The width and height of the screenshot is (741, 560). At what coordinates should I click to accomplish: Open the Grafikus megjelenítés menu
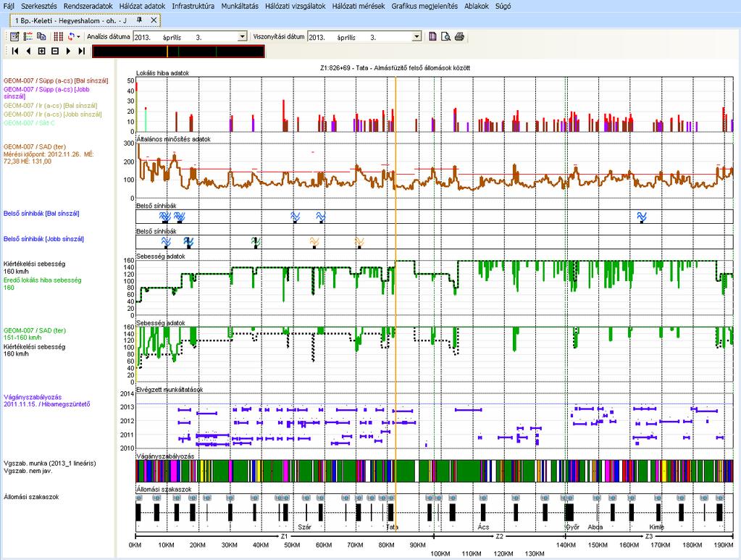[x=424, y=6]
